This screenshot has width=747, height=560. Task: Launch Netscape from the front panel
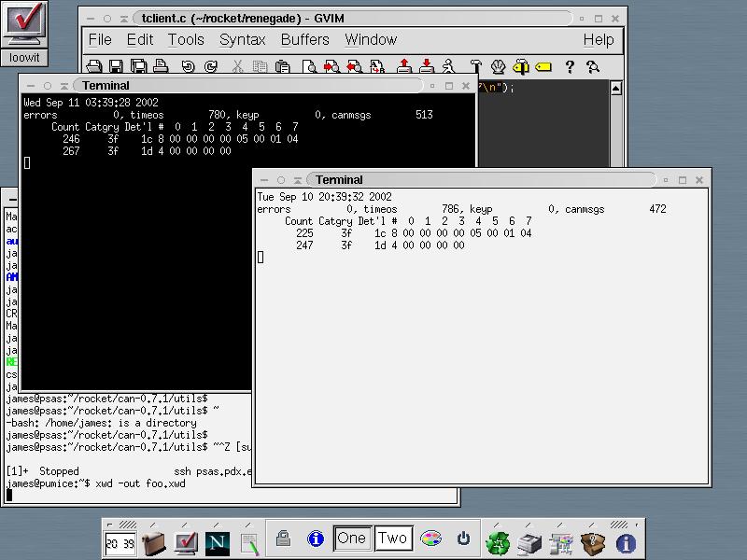(x=218, y=543)
